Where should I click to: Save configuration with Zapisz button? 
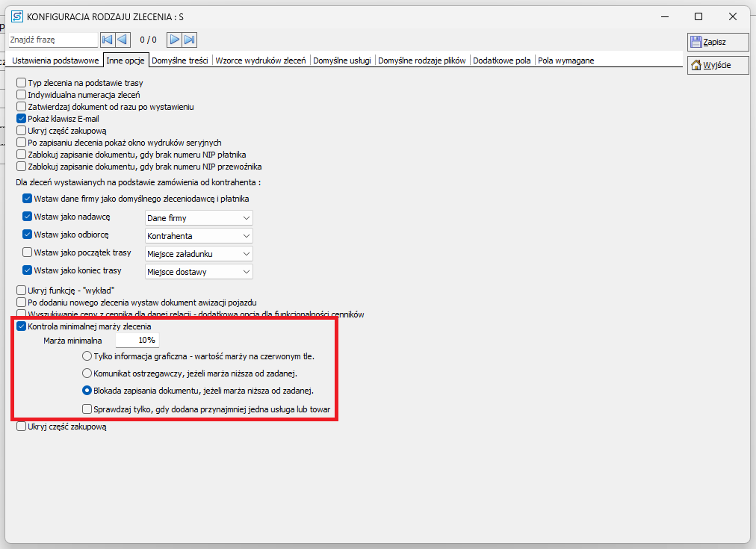point(707,43)
